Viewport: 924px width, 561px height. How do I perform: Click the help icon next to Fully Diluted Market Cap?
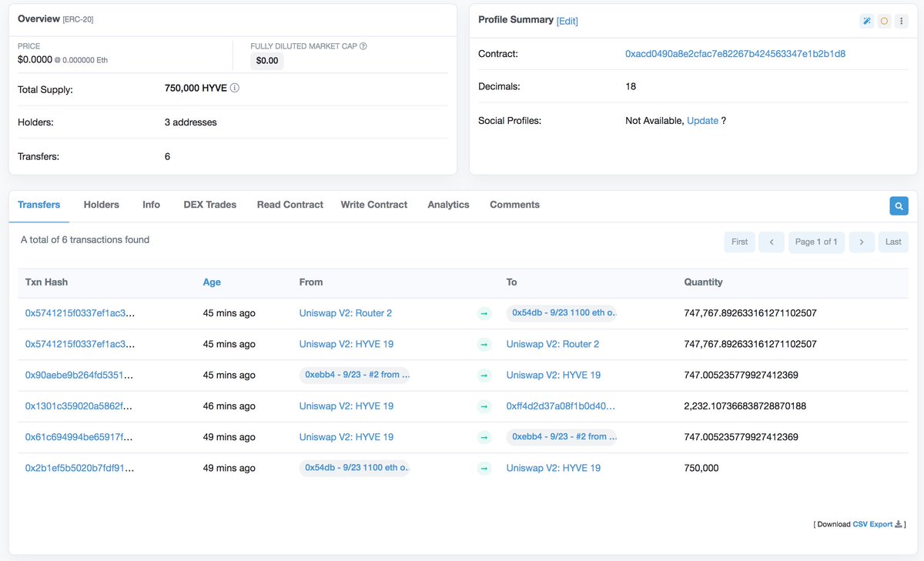tap(363, 46)
